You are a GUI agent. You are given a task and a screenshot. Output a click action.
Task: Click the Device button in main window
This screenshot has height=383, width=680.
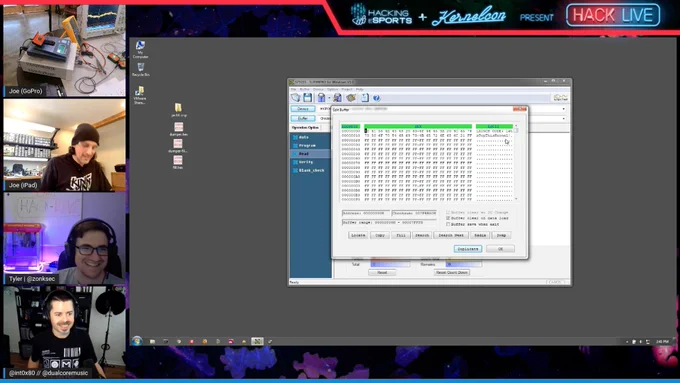[303, 109]
